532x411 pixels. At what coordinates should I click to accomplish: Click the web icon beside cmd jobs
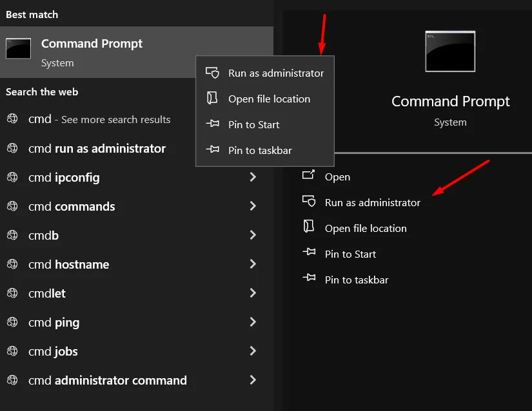coord(12,351)
